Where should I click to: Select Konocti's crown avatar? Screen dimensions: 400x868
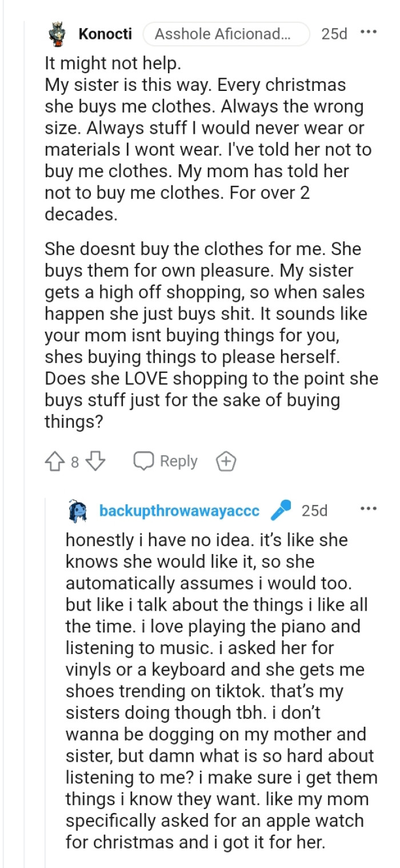tap(57, 34)
